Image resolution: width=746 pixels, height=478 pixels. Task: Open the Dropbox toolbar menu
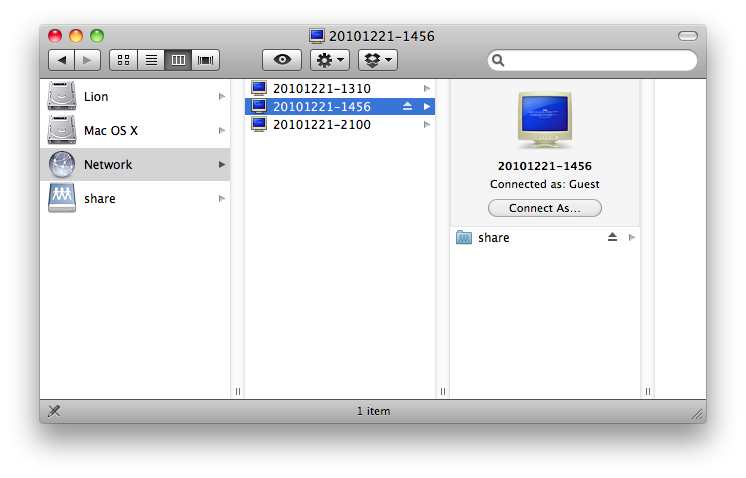click(378, 60)
